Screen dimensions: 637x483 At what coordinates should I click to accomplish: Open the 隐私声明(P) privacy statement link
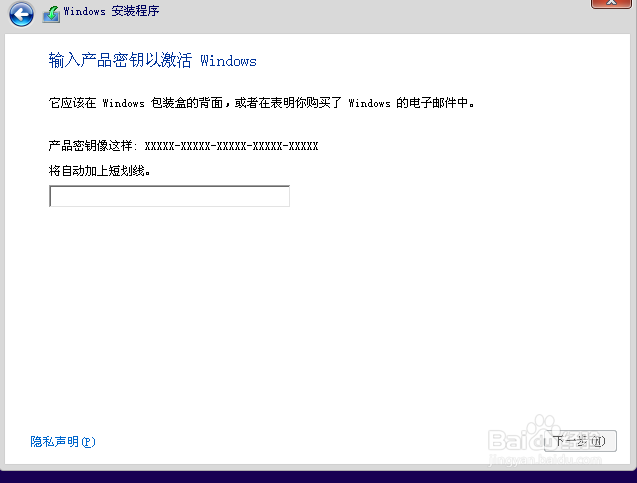(x=63, y=441)
